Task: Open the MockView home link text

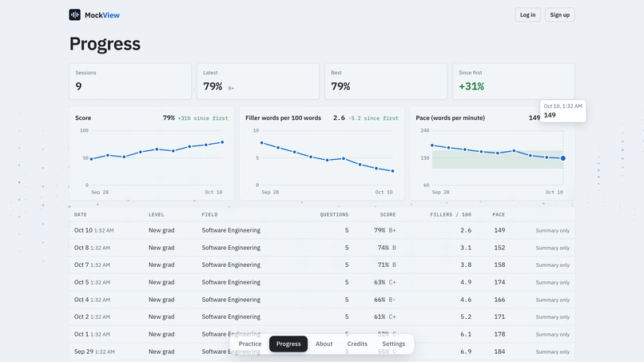Action: click(101, 15)
